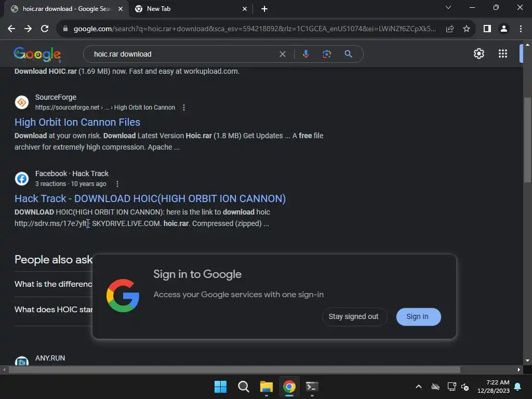This screenshot has width=532, height=399.
Task: Click scroll-down arrow of vertical scrollbar
Action: coord(527,361)
